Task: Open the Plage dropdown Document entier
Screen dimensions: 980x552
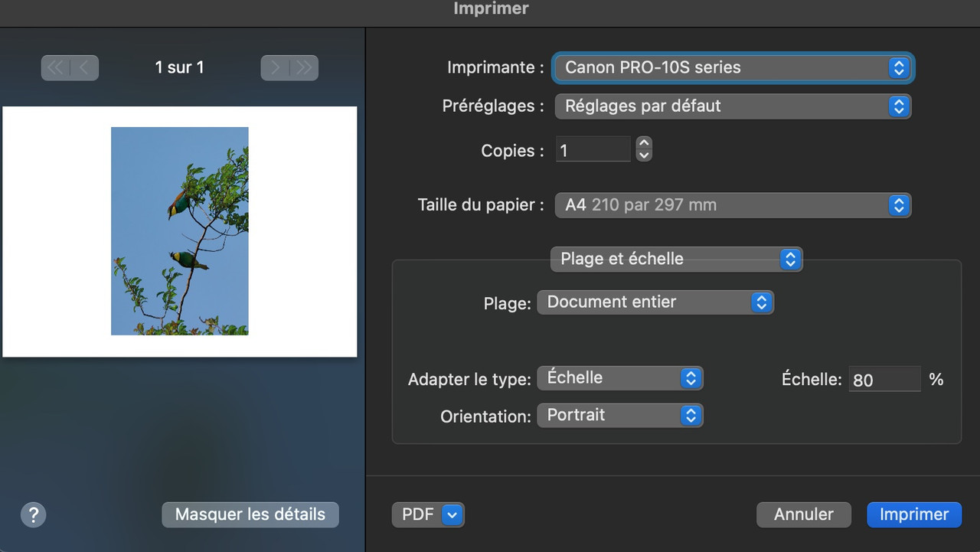Action: tap(655, 302)
